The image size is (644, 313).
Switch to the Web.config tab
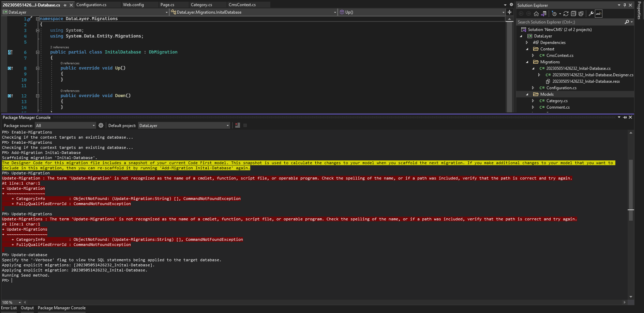click(133, 5)
